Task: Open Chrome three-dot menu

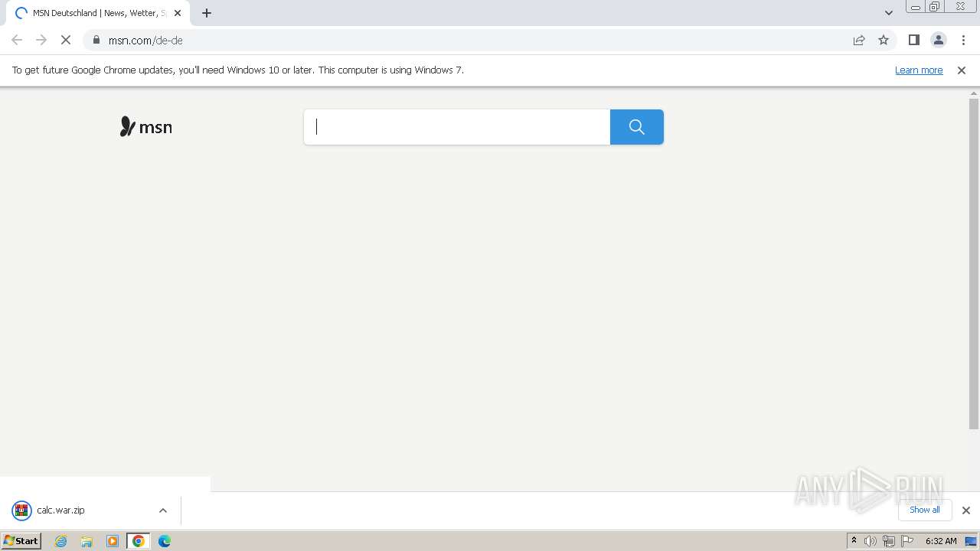Action: [x=963, y=40]
